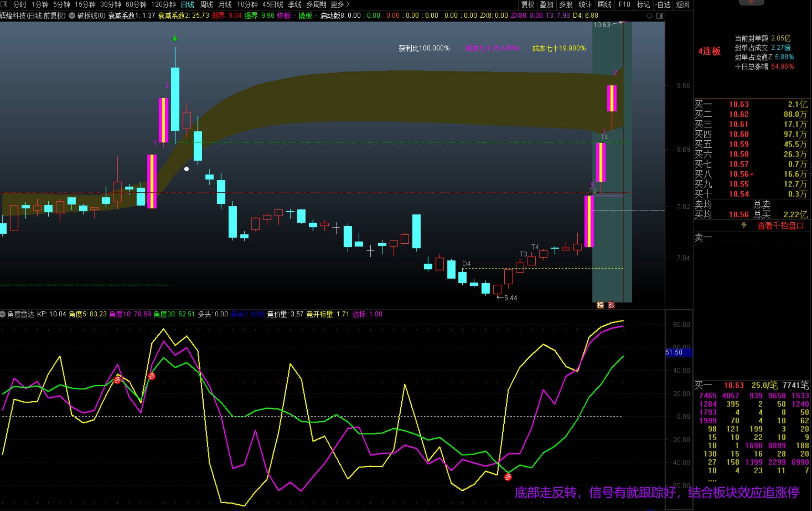Switch to the 周线 period tab
Image resolution: width=812 pixels, height=511 pixels.
pos(206,4)
